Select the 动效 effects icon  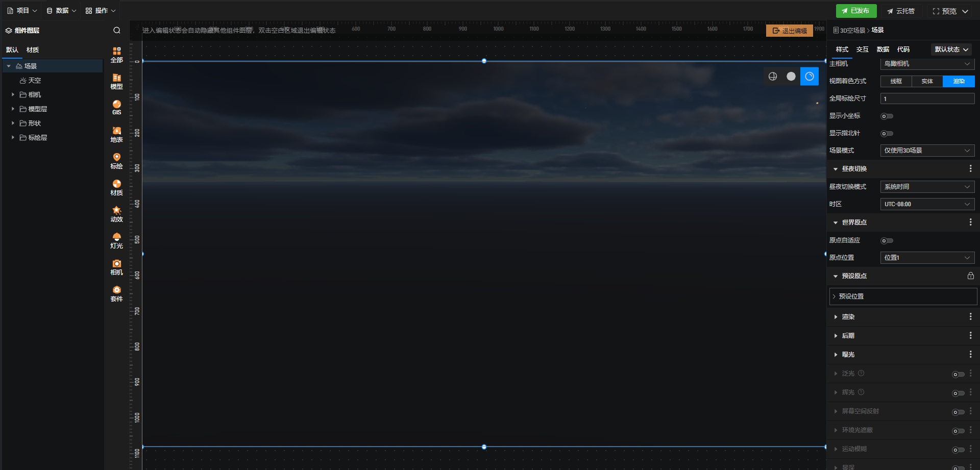tap(116, 214)
